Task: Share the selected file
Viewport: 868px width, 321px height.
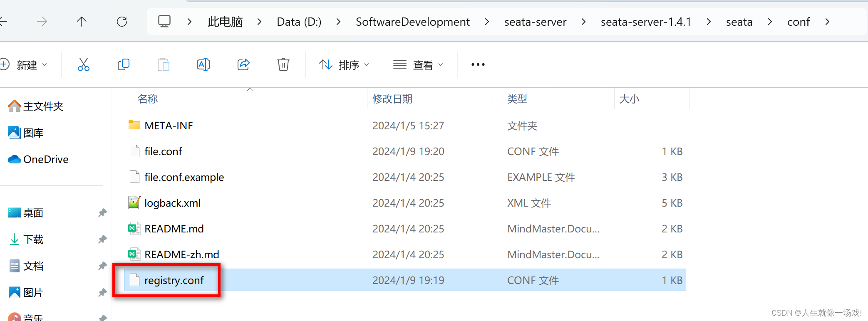Action: pos(243,64)
